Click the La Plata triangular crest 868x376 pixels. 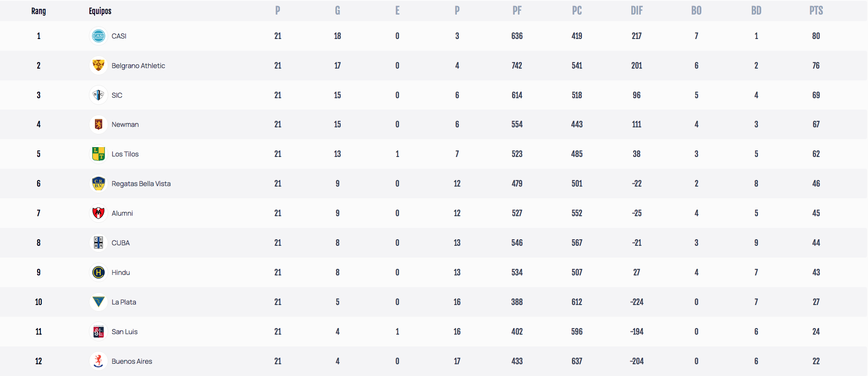[x=98, y=302]
